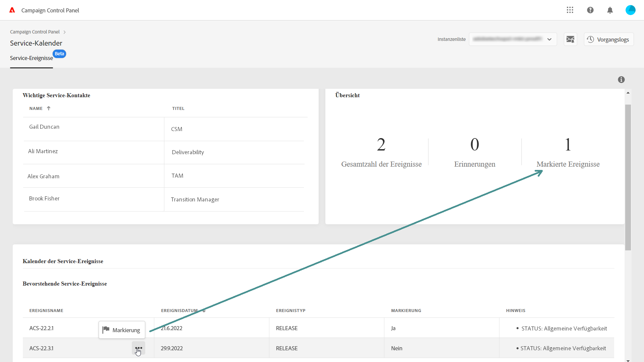Open the Vorgangslogs button
Viewport: 644px width, 362px height.
pos(608,39)
